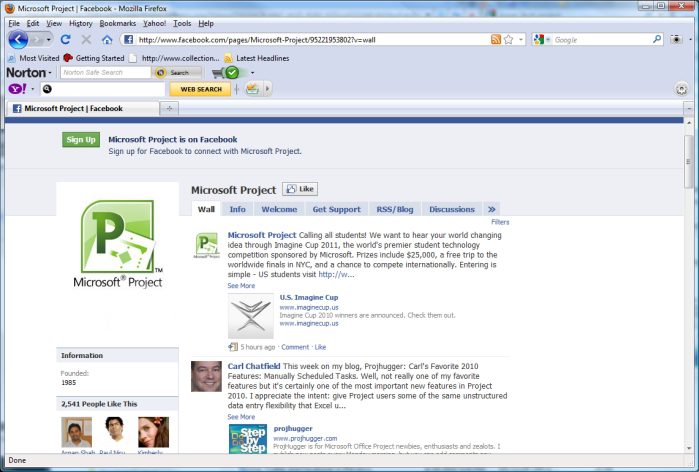Viewport: 699px width, 472px height.
Task: Switch to the Info tab
Action: click(237, 209)
